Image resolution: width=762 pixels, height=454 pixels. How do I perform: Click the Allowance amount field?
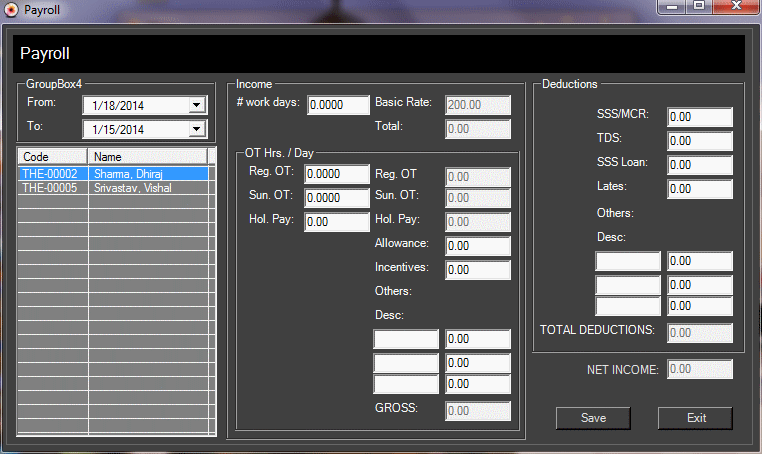[478, 246]
